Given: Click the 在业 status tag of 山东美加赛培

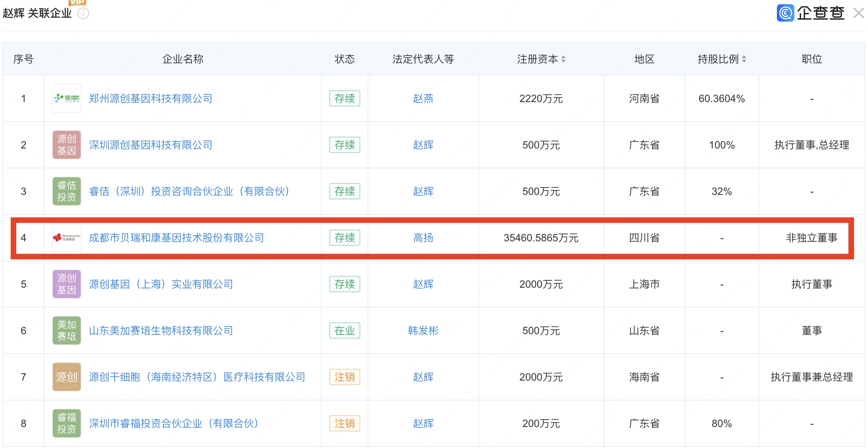Looking at the screenshot, I should 344,330.
